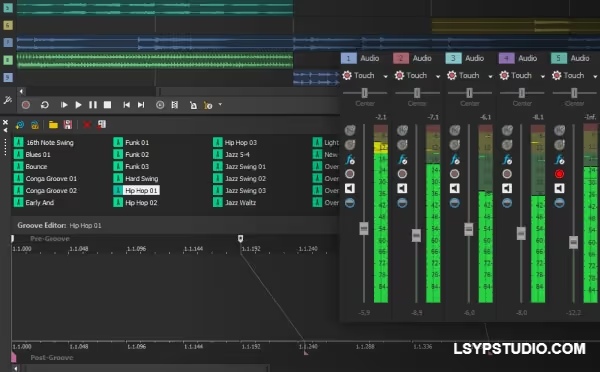The height and width of the screenshot is (372, 600).
Task: Click the duplicate groove icon after the red X
Action: (102, 125)
